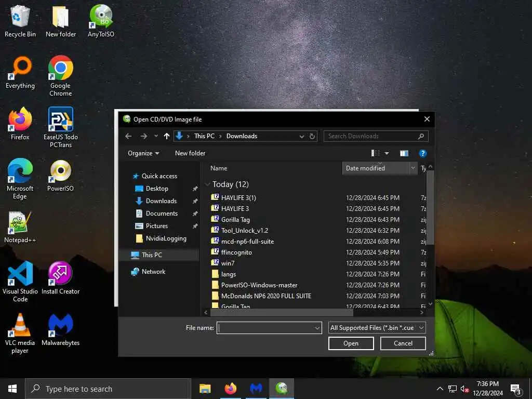
Task: Select Desktop in navigation pane
Action: (157, 189)
